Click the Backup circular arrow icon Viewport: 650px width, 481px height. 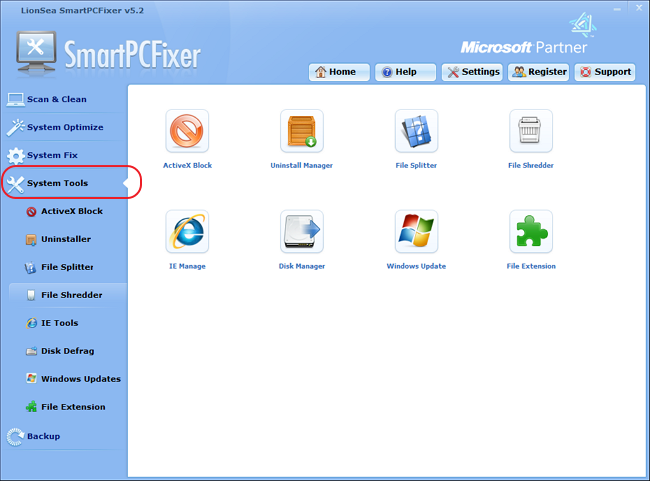click(15, 437)
